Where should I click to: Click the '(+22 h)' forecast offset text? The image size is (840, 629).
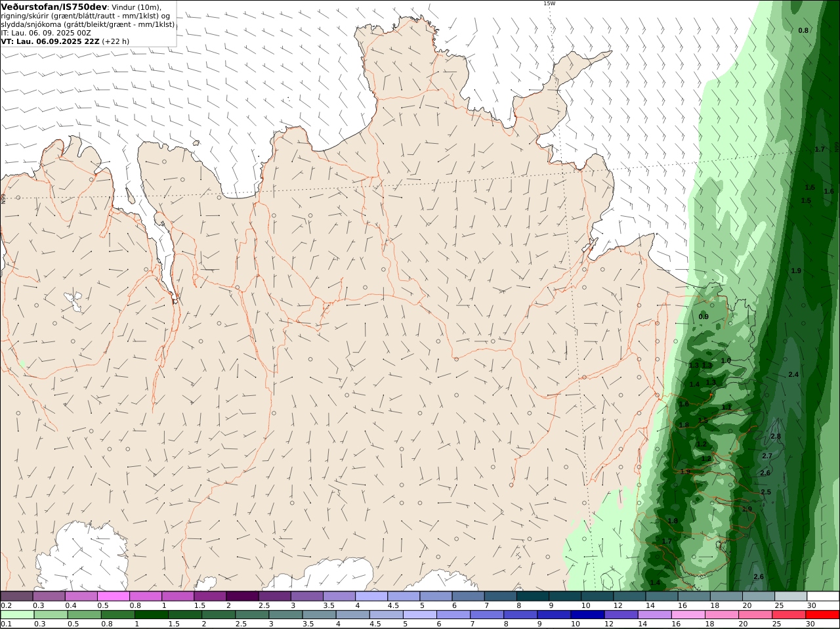coord(115,41)
